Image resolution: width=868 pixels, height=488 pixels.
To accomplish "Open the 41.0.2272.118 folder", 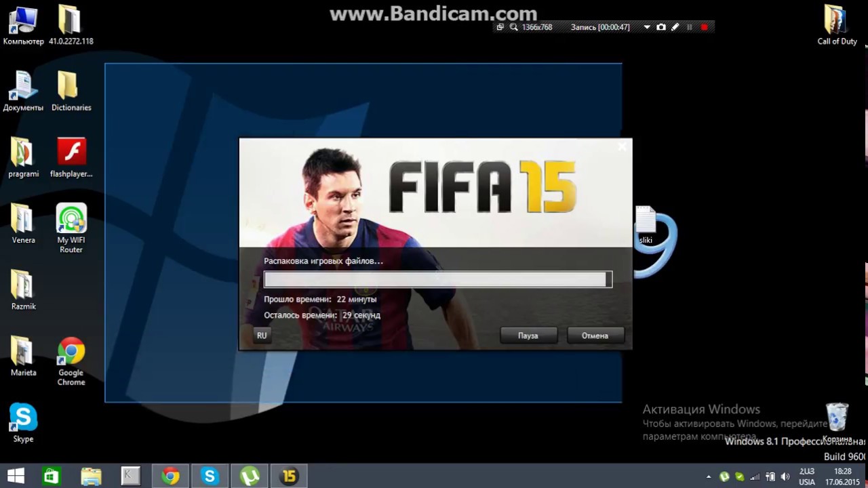I will pyautogui.click(x=71, y=26).
